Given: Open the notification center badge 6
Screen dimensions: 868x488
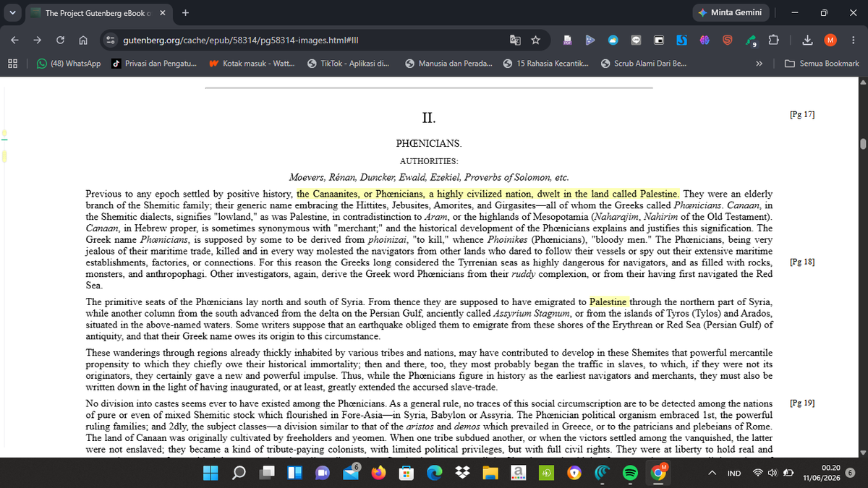Looking at the screenshot, I should (x=851, y=472).
